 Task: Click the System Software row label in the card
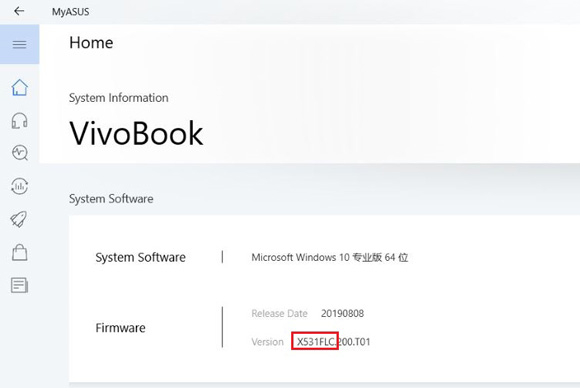[x=141, y=257]
